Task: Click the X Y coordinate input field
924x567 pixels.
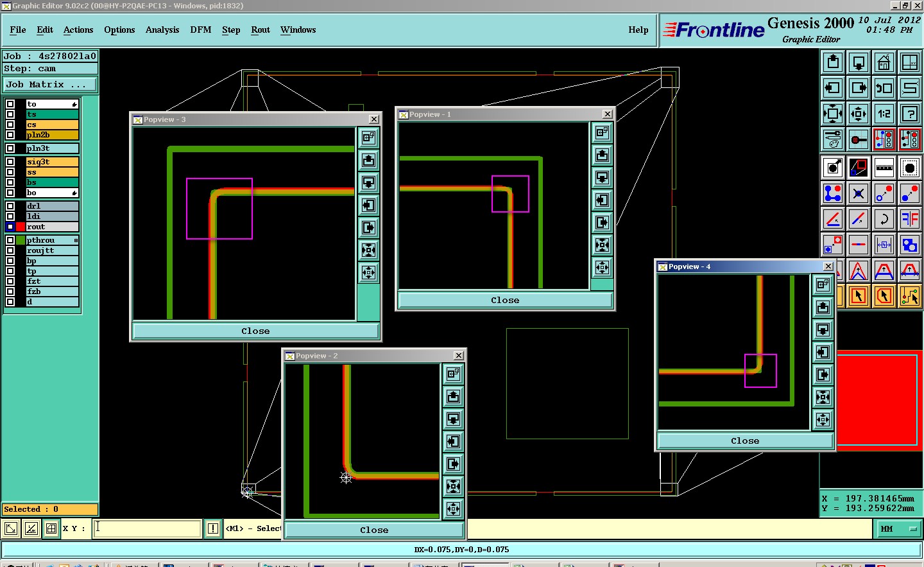Action: [x=148, y=528]
